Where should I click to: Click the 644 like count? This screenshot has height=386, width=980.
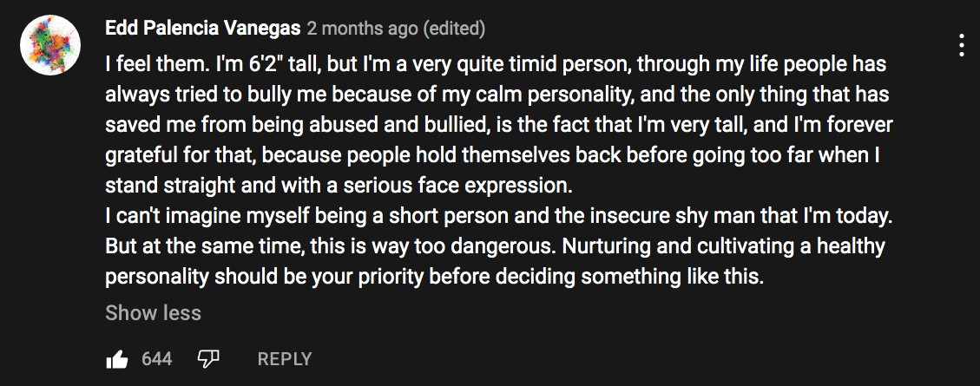[x=157, y=359]
